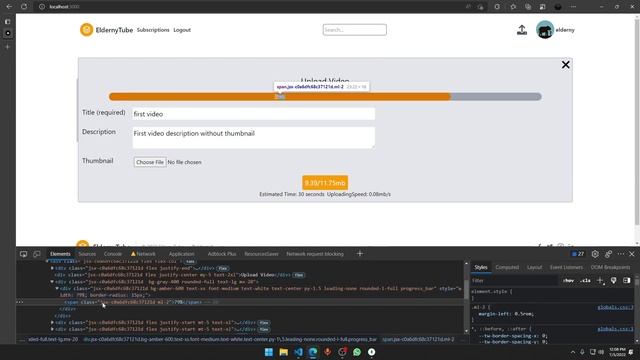Switch to DevTools Application tab
This screenshot has width=640, height=360.
coord(182,254)
